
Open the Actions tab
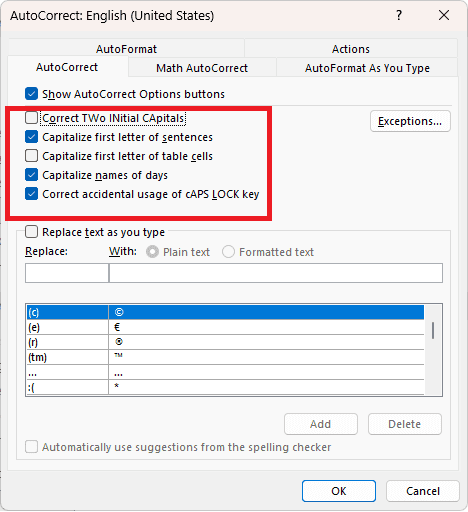[351, 49]
